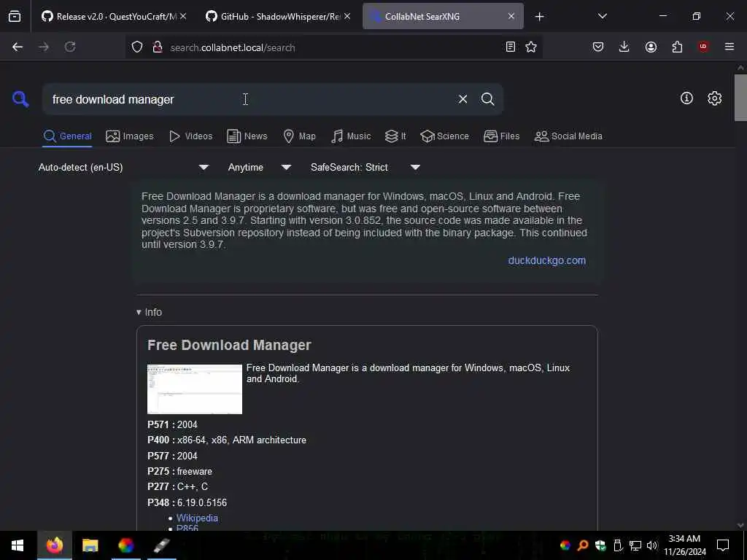This screenshot has width=747, height=560.
Task: Select the Images search category
Action: [130, 136]
